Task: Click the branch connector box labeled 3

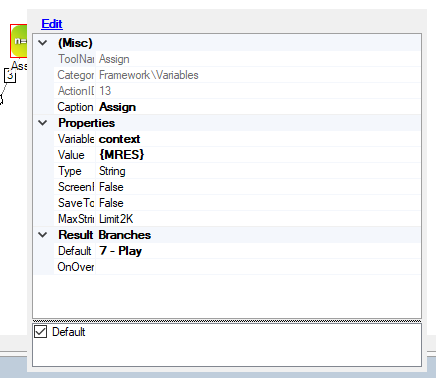Action: click(x=10, y=76)
